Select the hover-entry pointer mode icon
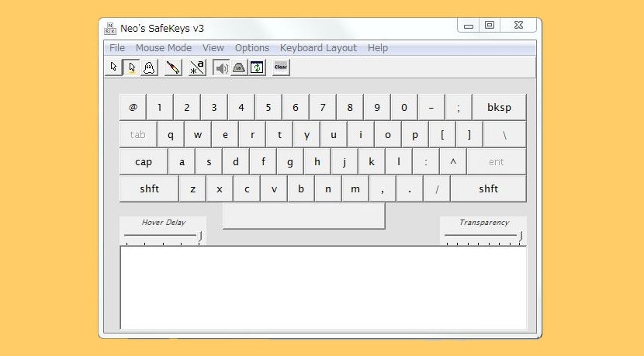Screen dimensions: 644x356 (x=131, y=67)
